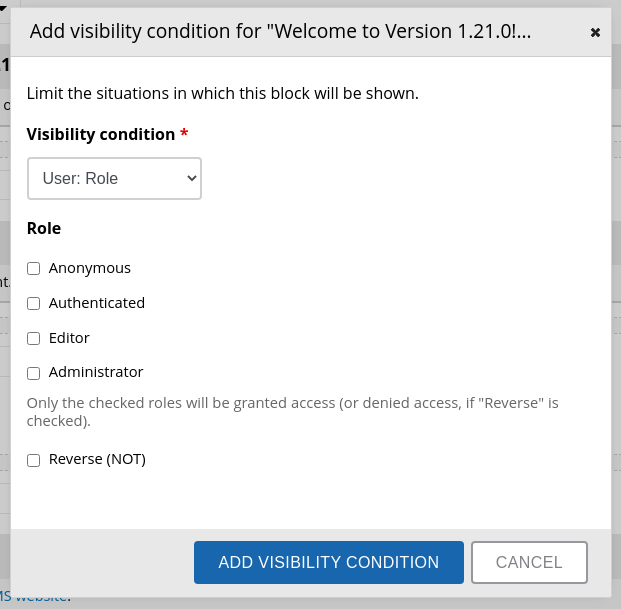Screen dimensions: 621x609
Task: Click the Role section heading
Action: [44, 228]
